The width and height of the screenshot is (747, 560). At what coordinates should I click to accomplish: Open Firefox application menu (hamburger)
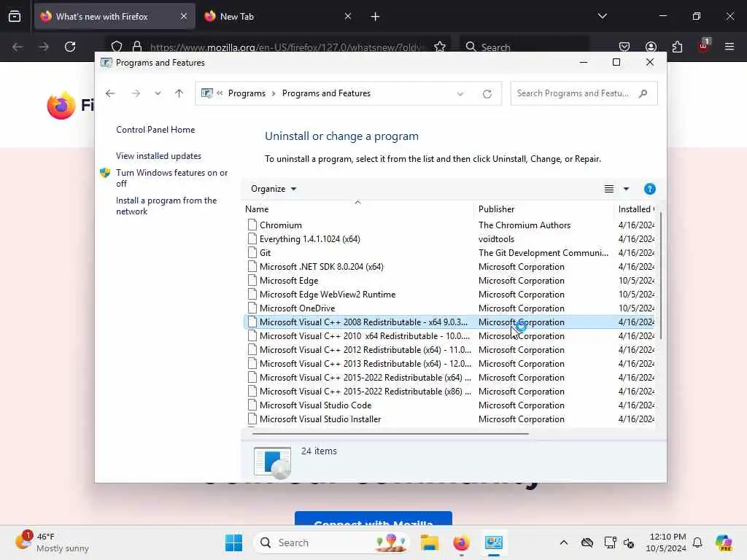(x=729, y=47)
